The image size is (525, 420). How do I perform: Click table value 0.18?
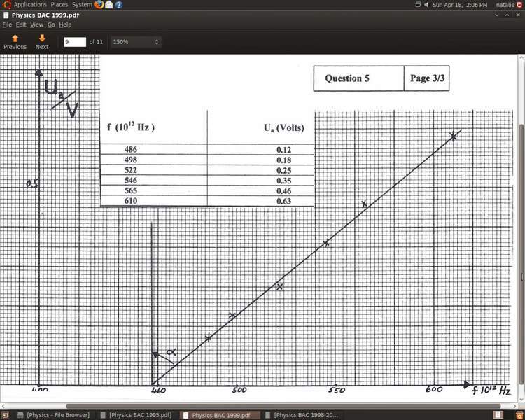[284, 160]
